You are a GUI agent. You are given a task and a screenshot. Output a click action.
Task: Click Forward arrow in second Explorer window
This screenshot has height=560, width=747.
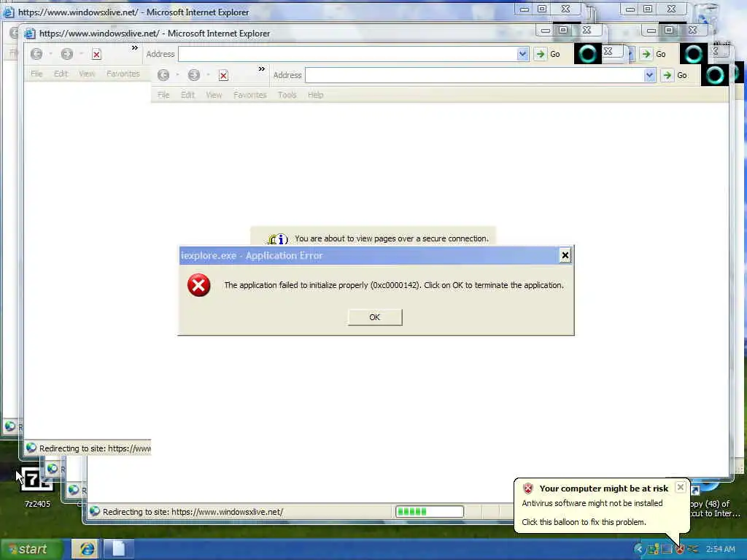pos(66,54)
